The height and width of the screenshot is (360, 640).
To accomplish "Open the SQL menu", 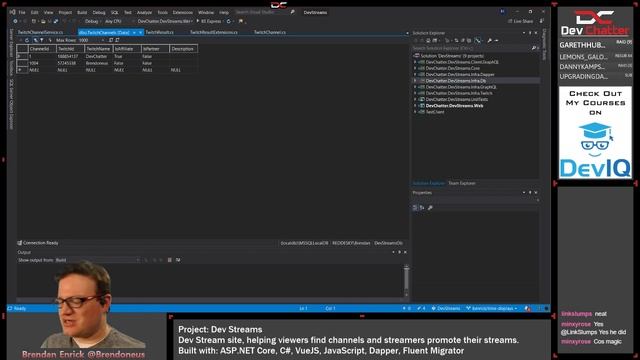I will 115,13.
